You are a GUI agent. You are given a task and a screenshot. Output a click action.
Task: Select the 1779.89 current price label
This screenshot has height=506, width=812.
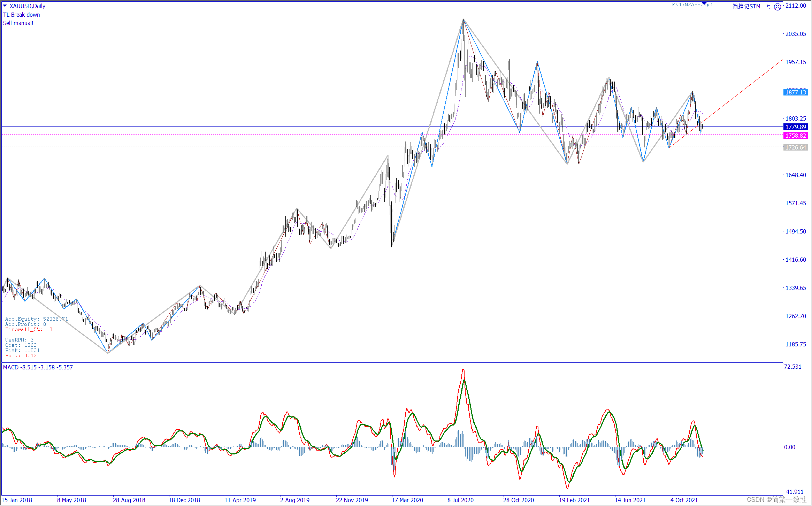pos(796,127)
